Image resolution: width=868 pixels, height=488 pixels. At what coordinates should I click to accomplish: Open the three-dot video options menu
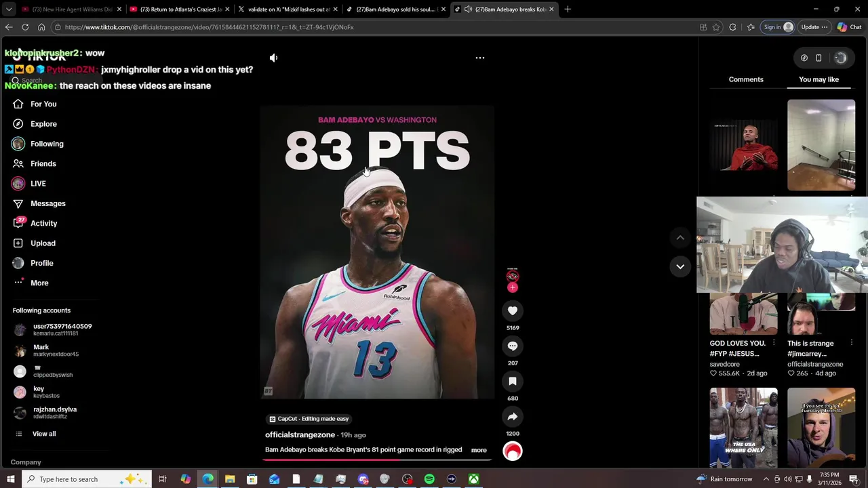[x=479, y=58]
